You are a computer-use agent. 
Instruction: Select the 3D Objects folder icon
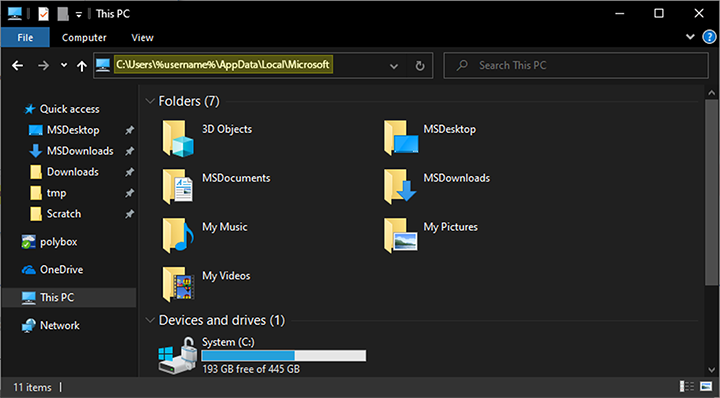pyautogui.click(x=178, y=138)
